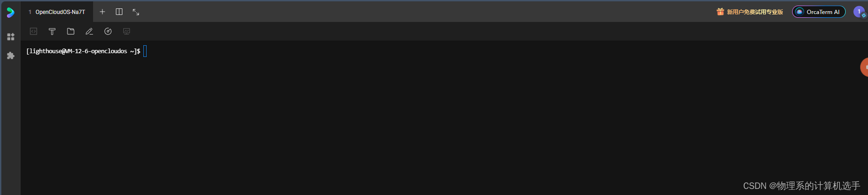Launch the OrcaTerm AI assistant
Viewport: 868px width, 195px height.
coord(819,12)
